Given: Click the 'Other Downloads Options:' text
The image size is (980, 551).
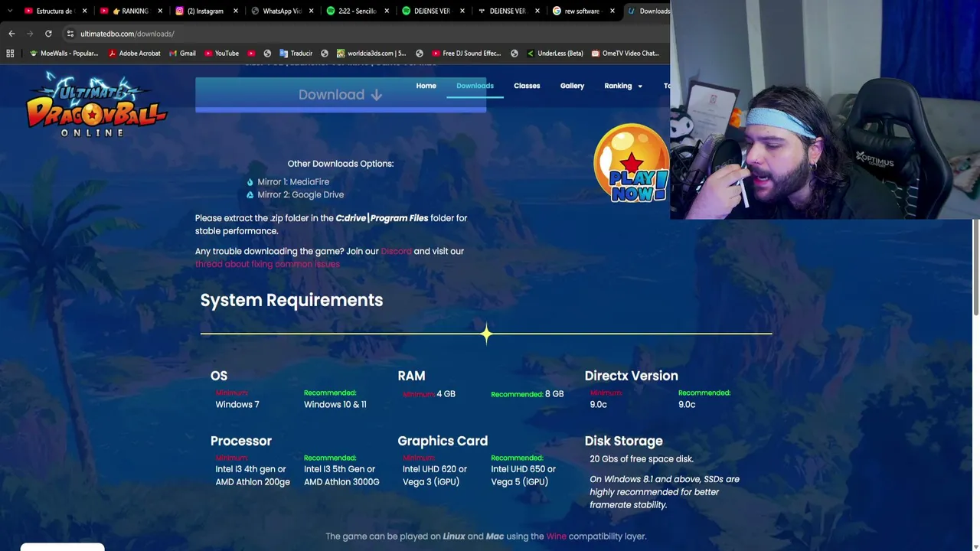Looking at the screenshot, I should [341, 164].
